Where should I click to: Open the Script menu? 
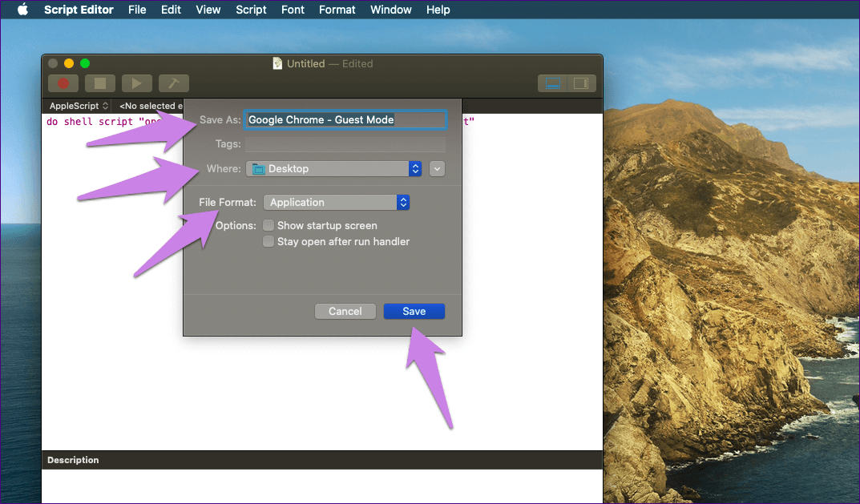[x=251, y=10]
